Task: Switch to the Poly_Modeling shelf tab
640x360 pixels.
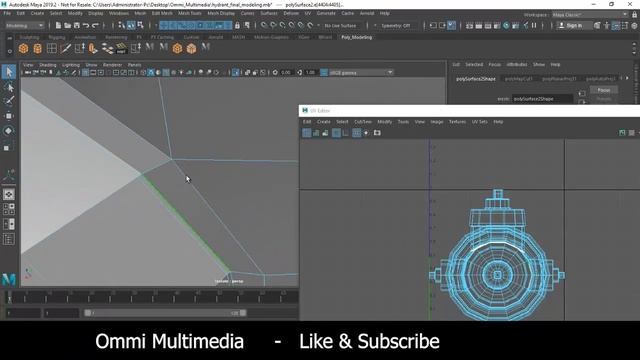Action: coord(356,37)
